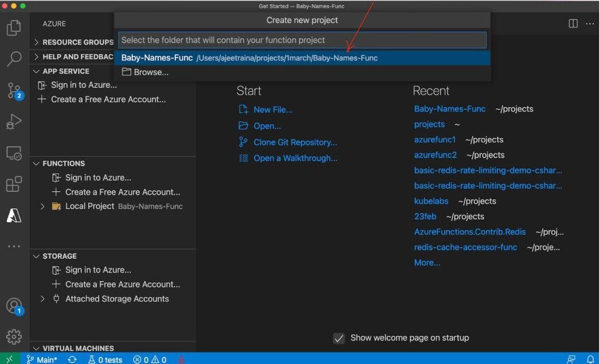The height and width of the screenshot is (364, 600).
Task: Open the Manage settings gear
Action: click(x=14, y=337)
